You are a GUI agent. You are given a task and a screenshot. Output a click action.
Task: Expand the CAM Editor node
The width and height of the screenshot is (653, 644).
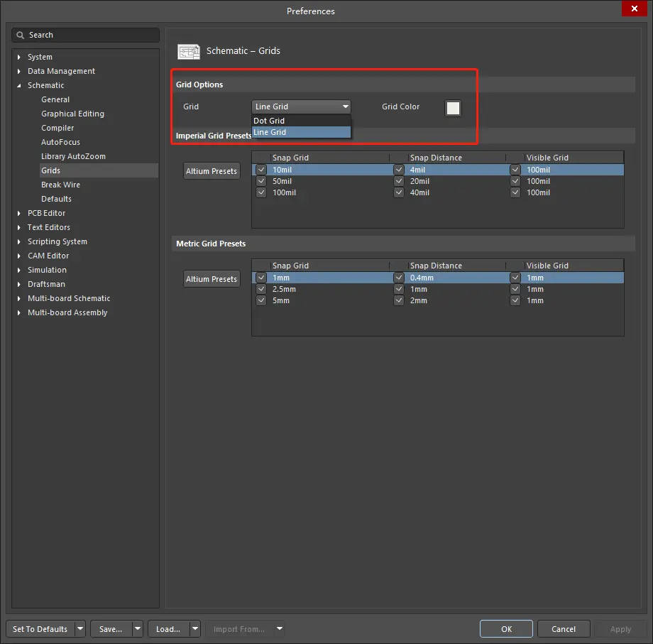(18, 256)
